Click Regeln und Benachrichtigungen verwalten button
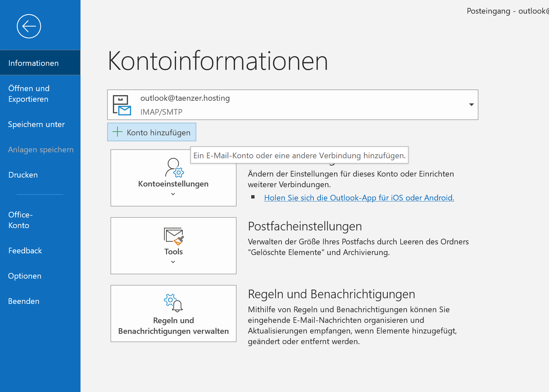 click(x=173, y=314)
